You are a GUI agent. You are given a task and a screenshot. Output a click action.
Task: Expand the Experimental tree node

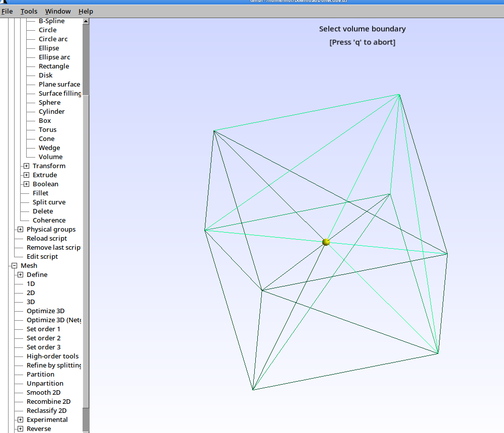click(20, 419)
